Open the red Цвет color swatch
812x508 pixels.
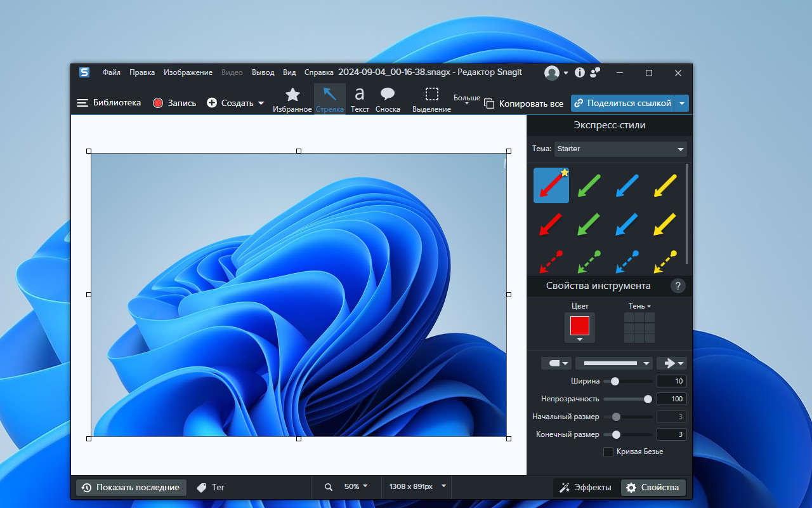pos(580,326)
